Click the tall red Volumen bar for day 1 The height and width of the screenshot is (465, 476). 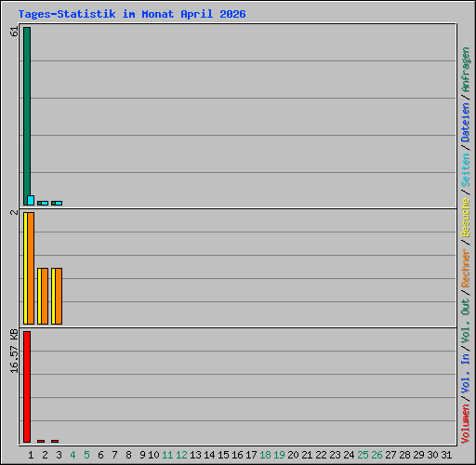click(27, 387)
